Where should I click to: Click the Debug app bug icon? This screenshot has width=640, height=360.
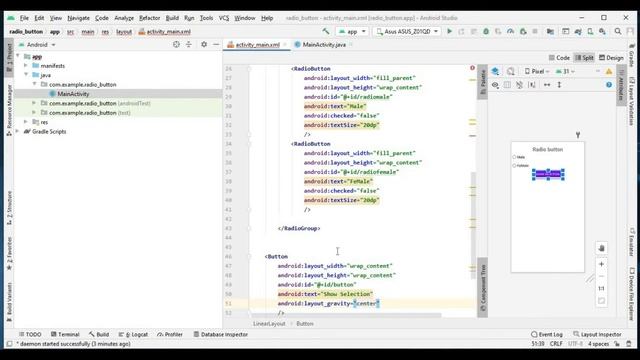click(x=486, y=31)
